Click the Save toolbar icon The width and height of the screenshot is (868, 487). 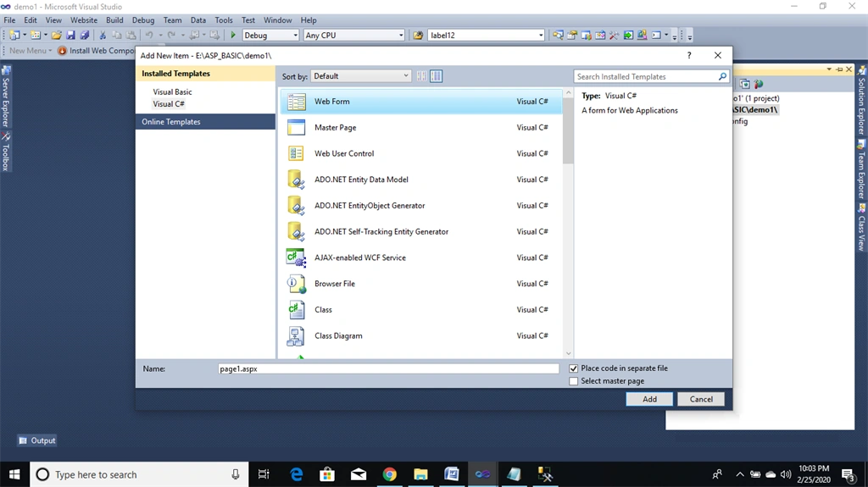pyautogui.click(x=70, y=35)
